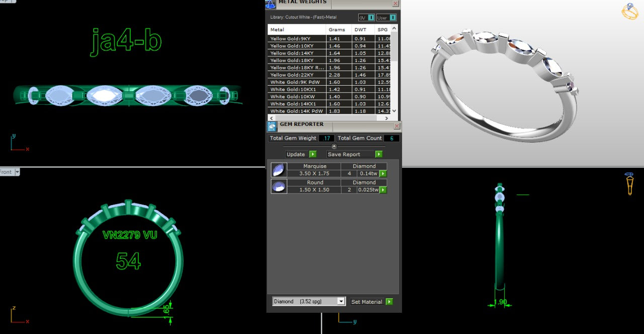Click the Total Gem Count value 6

[x=392, y=138]
